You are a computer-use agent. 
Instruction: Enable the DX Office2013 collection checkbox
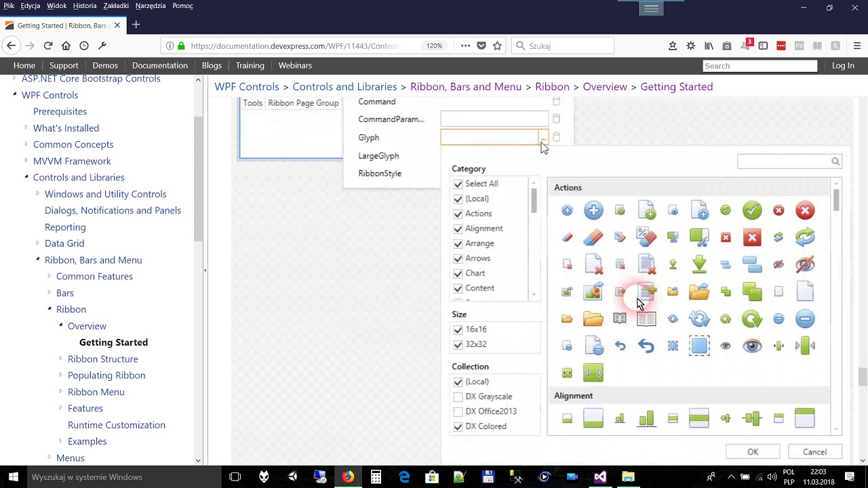tap(458, 411)
